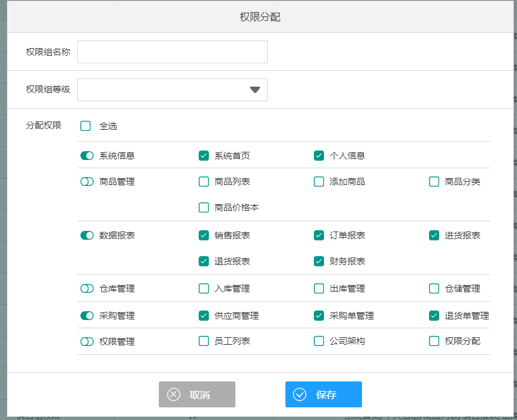Image resolution: width=517 pixels, height=420 pixels.
Task: Tick the 商品价格本 checkbox
Action: [204, 207]
